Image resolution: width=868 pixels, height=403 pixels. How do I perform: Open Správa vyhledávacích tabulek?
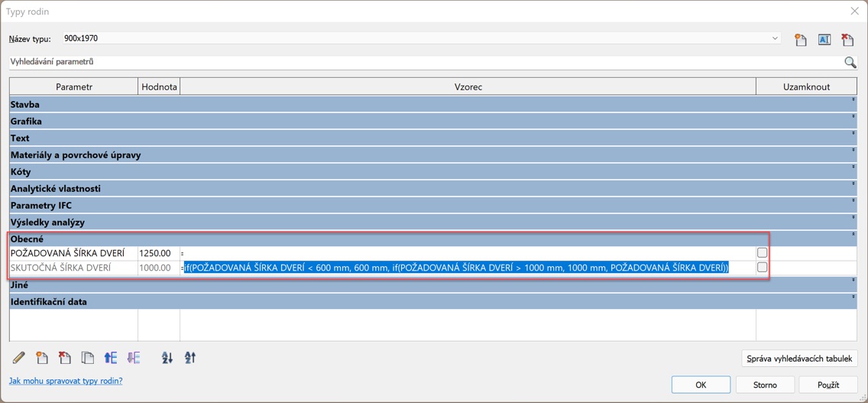(x=798, y=359)
